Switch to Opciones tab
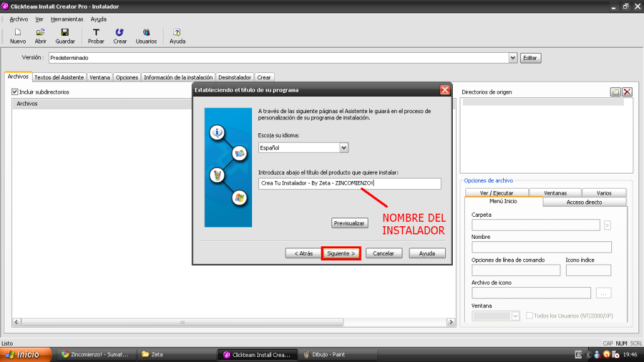Screen dimensions: 644x362 click(x=126, y=77)
